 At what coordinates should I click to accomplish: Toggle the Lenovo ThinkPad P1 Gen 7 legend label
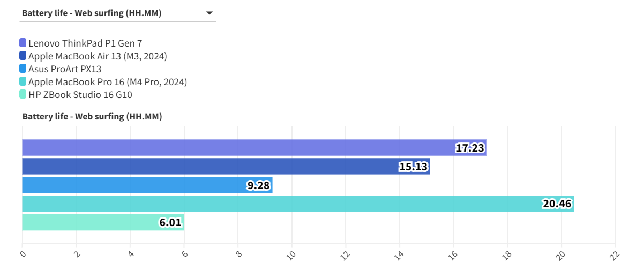coord(85,43)
